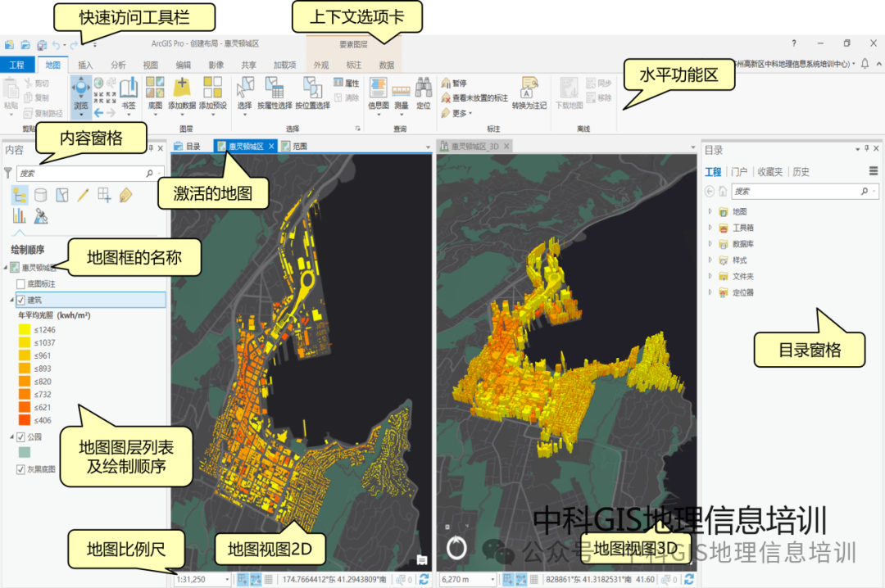
Task: Open the 历史 tab in Catalog pane
Action: [801, 171]
